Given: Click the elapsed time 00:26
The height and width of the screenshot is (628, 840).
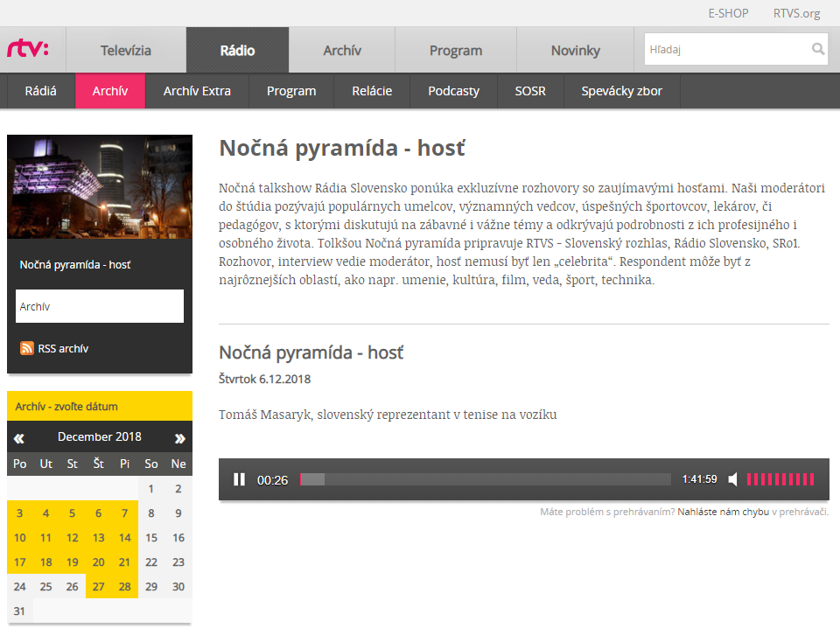Looking at the screenshot, I should 272,480.
